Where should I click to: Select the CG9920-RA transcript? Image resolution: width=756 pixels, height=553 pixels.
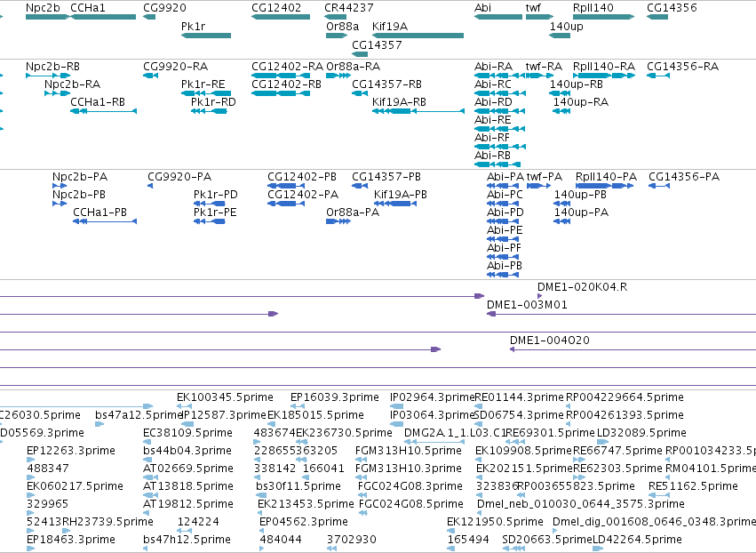pos(150,76)
